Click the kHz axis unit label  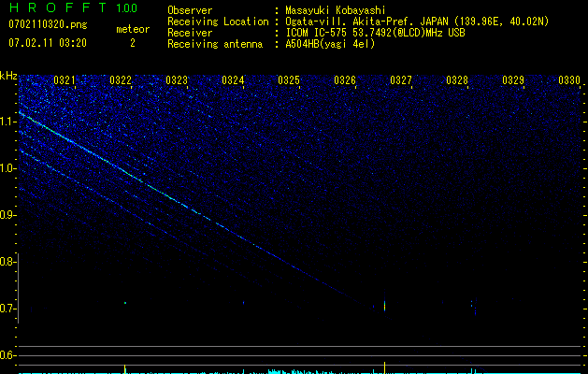coord(8,76)
